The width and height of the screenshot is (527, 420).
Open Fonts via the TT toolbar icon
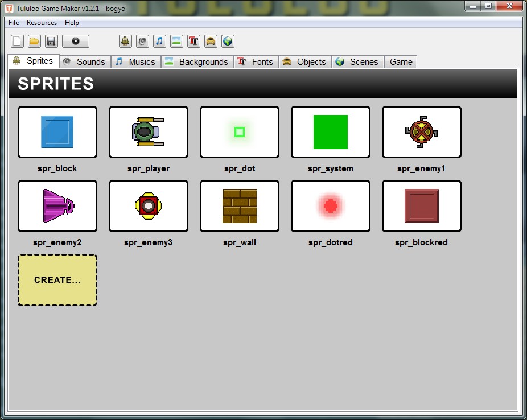tap(193, 40)
